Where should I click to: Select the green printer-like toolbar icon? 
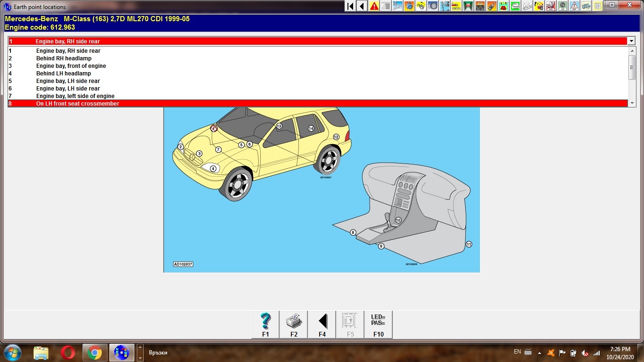pyautogui.click(x=515, y=6)
